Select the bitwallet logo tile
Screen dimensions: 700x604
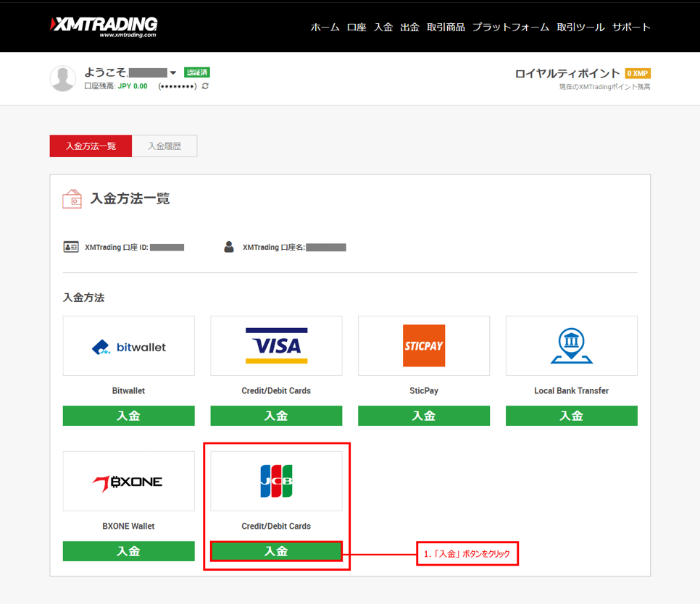(x=129, y=346)
